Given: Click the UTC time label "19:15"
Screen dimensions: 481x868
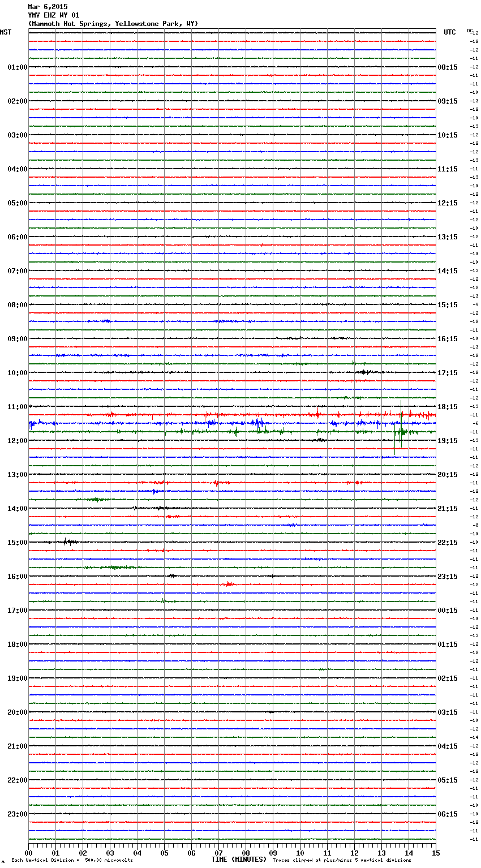Looking at the screenshot, I should pyautogui.click(x=448, y=441).
